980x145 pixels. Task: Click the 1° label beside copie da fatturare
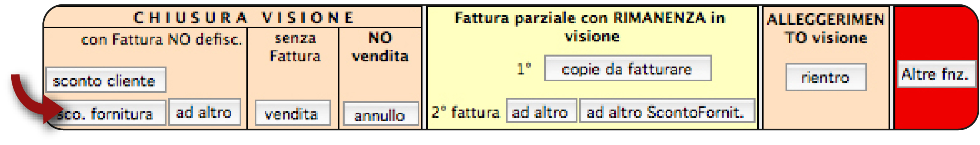tap(524, 69)
